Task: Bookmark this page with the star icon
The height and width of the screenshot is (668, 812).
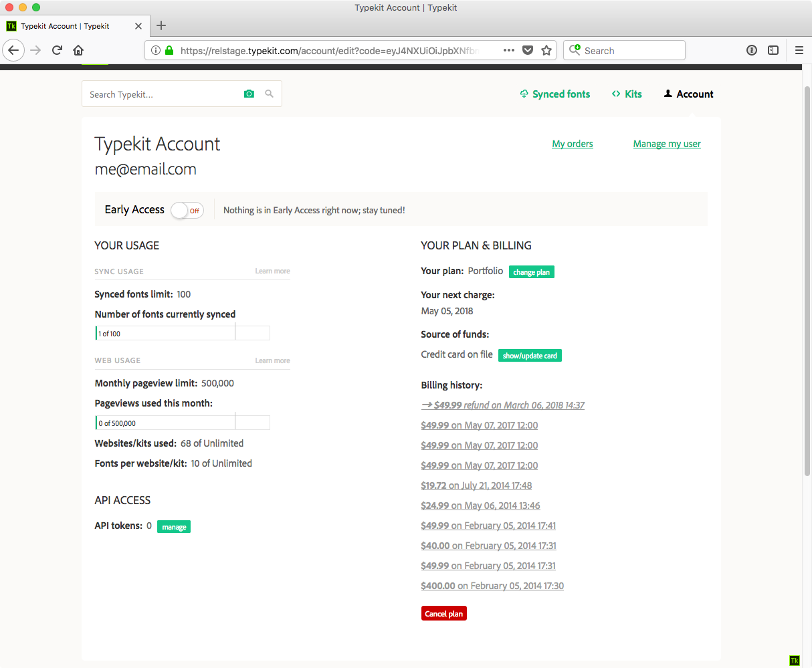Action: click(x=546, y=50)
